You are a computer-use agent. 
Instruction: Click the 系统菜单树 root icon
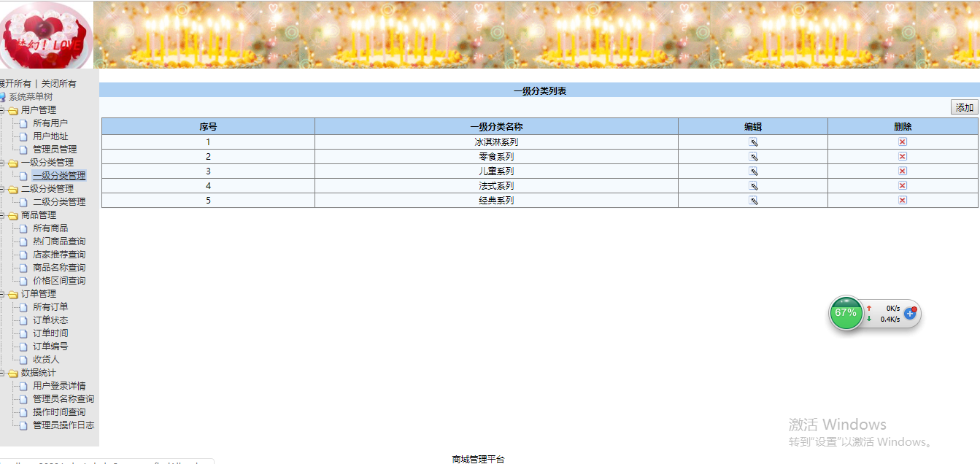coord(2,97)
